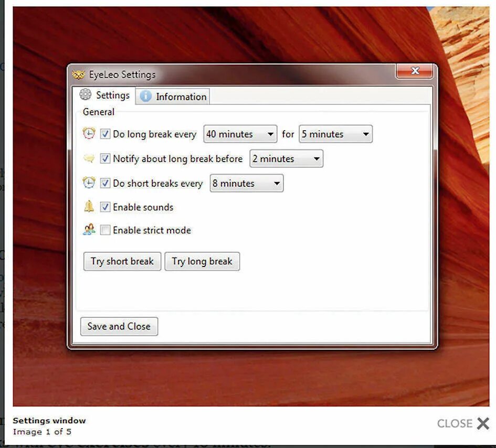Image resolution: width=496 pixels, height=448 pixels.
Task: Click the speech bubble icon beside notify option
Action: click(x=89, y=158)
